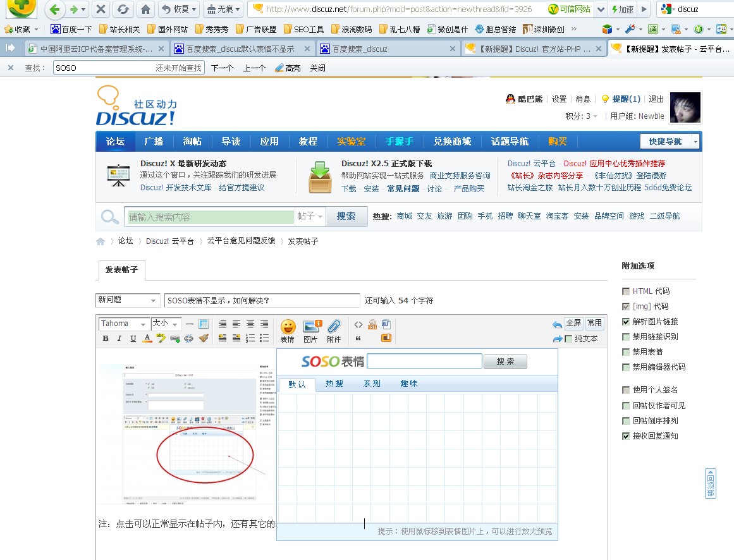
Task: Open the 帖子 search scope dropdown
Action: [x=310, y=216]
